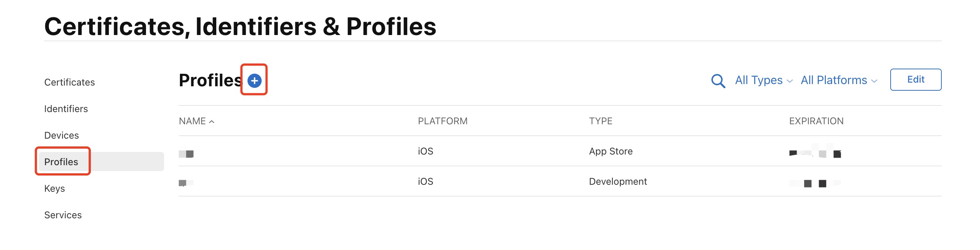Select Profiles in the sidebar
Screen dimensions: 980x250
[x=61, y=162]
